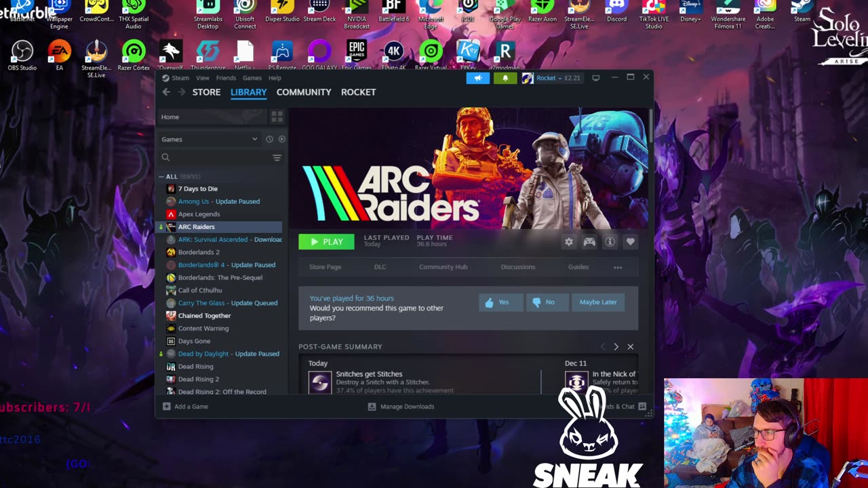Viewport: 868px width, 488px height.
Task: Open the Friends menu
Action: pyautogui.click(x=226, y=78)
